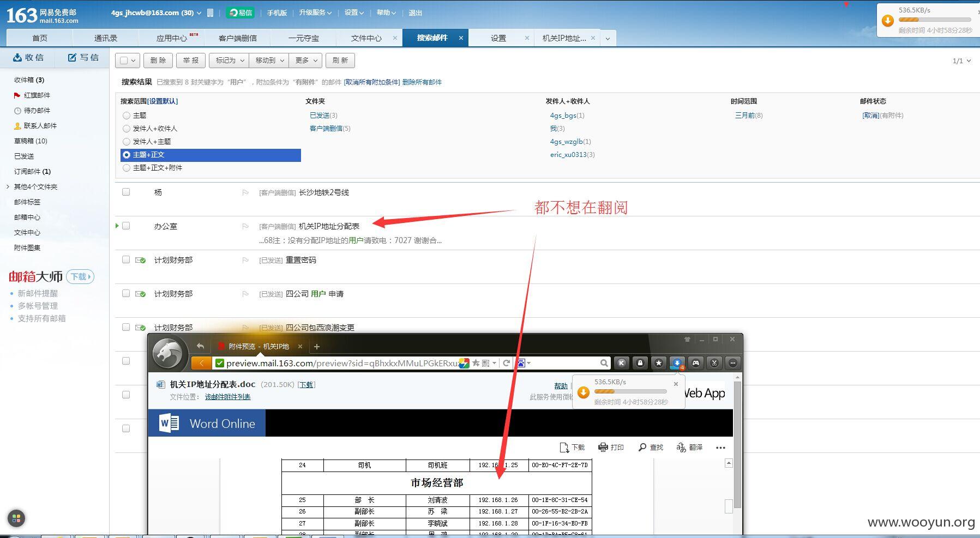Image resolution: width=980 pixels, height=538 pixels.
Task: Click the 刷新 button
Action: pos(340,61)
